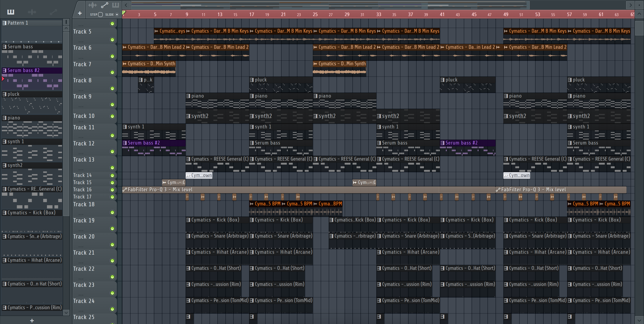This screenshot has height=324, width=644.
Task: Click the Track 13 header label
Action: [84, 159]
